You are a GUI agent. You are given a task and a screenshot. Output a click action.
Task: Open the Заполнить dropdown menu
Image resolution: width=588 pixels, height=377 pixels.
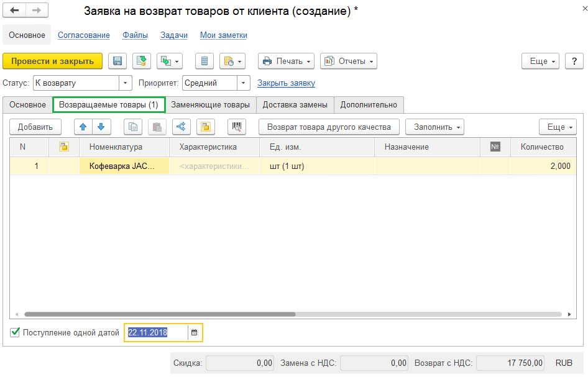click(x=434, y=127)
